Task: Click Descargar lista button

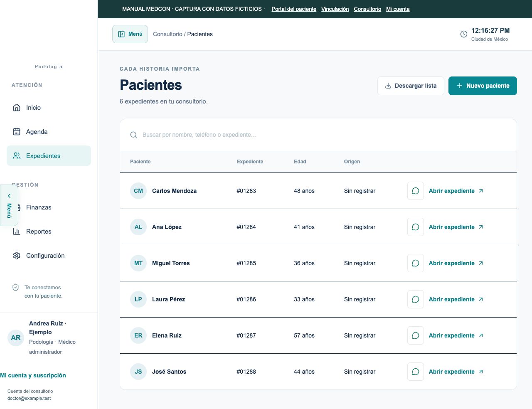Action: pyautogui.click(x=411, y=86)
